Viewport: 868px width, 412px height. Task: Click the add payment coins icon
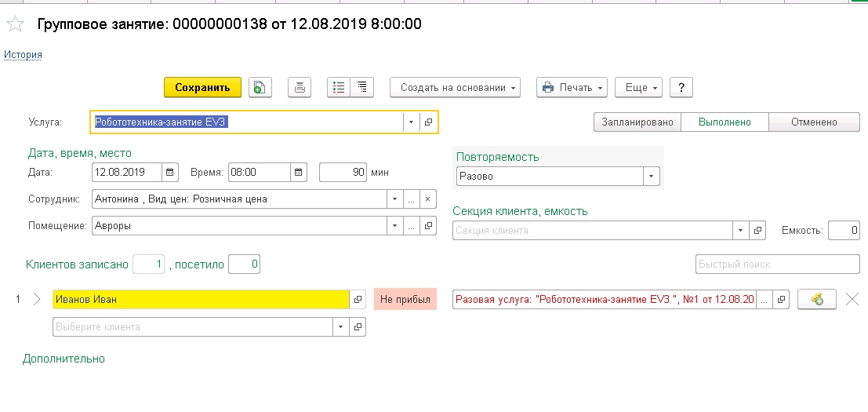[816, 299]
